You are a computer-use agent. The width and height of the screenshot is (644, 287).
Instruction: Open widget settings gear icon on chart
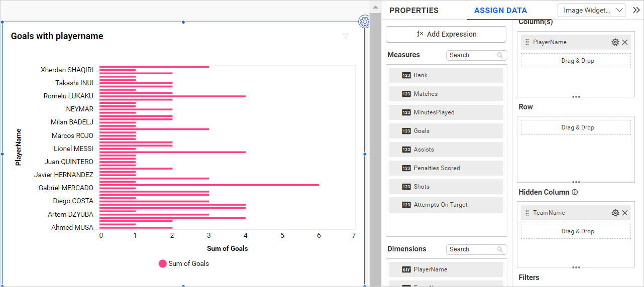364,22
